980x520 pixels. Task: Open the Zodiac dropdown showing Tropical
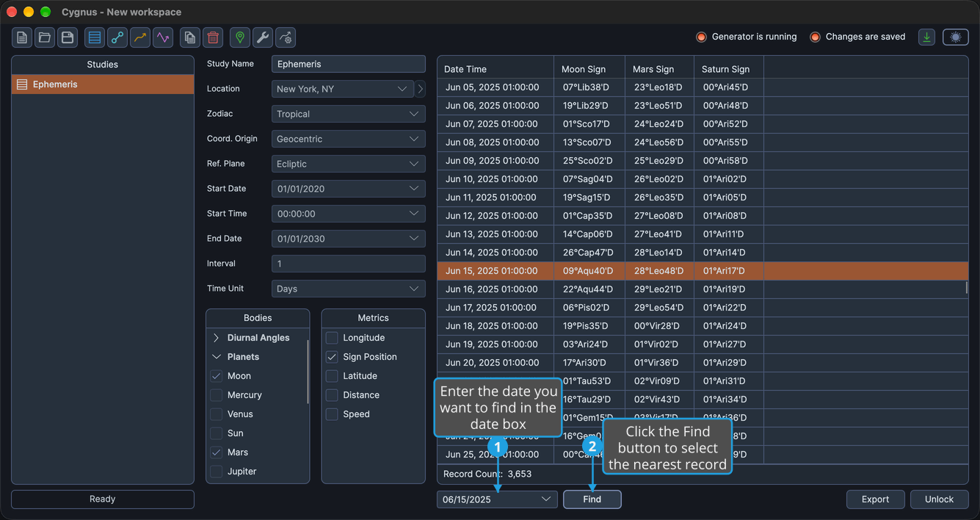(349, 114)
